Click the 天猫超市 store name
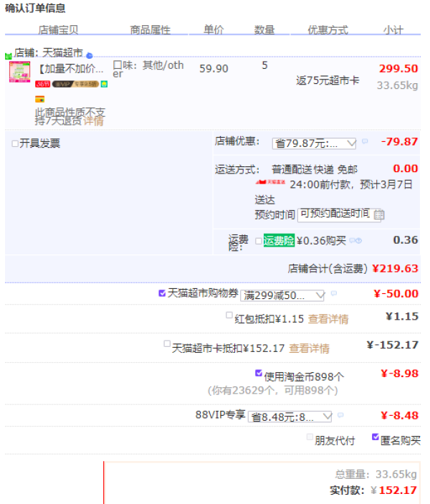Viewport: 430px width, 504px height. (x=62, y=53)
